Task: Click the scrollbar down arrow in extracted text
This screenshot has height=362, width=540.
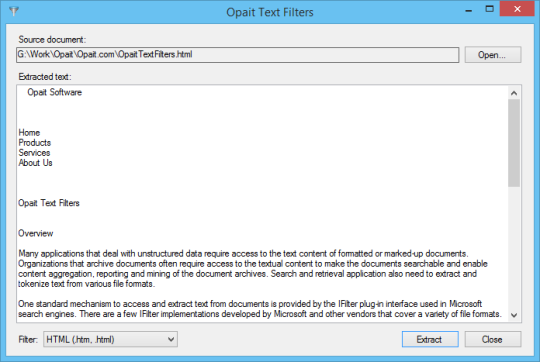Action: [514, 315]
